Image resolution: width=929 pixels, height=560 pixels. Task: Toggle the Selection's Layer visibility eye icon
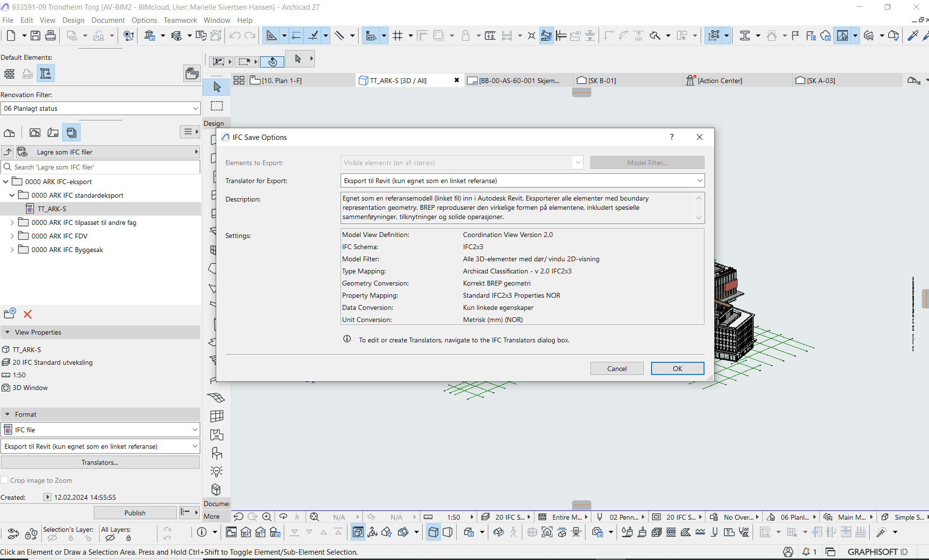[x=52, y=538]
